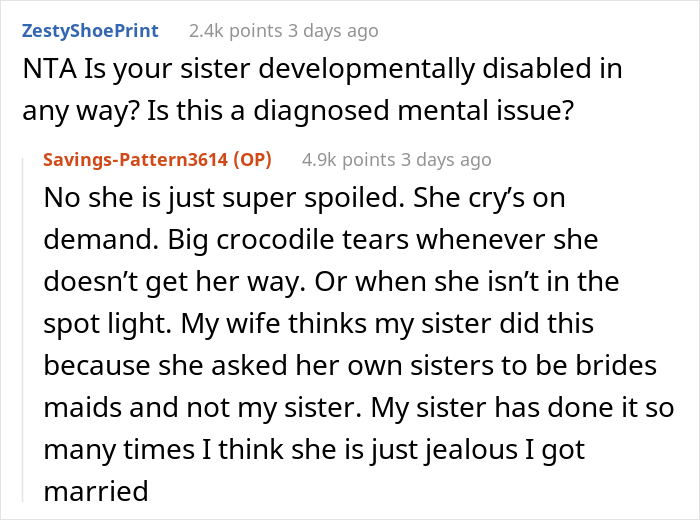Viewport: 700px width, 520px height.
Task: Click the final word 'married' in the reply
Action: coord(96,491)
